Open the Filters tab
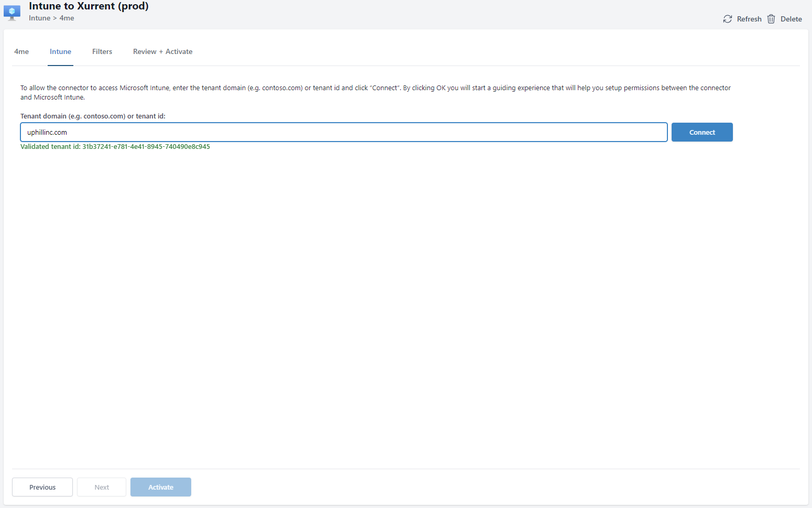Viewport: 812px width, 508px height. click(102, 51)
